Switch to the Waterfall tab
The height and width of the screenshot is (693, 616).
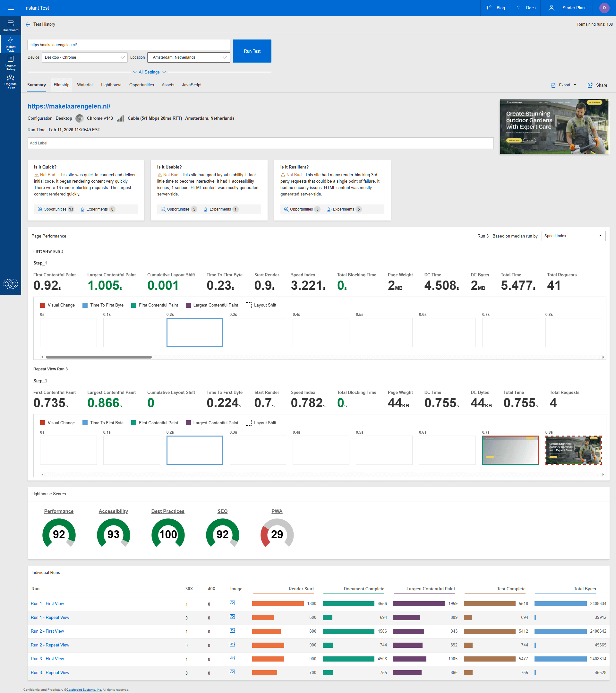point(85,85)
